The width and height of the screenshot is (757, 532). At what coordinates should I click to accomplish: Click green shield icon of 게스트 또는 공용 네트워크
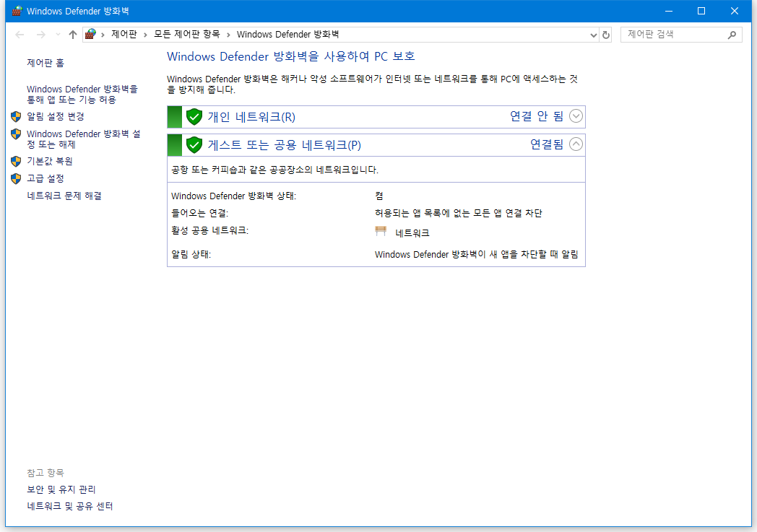[194, 144]
